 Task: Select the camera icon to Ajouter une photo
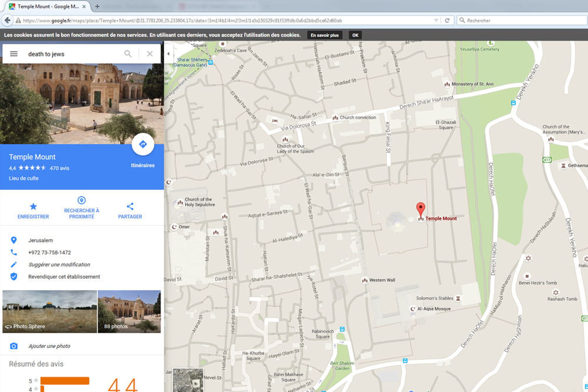click(x=14, y=346)
